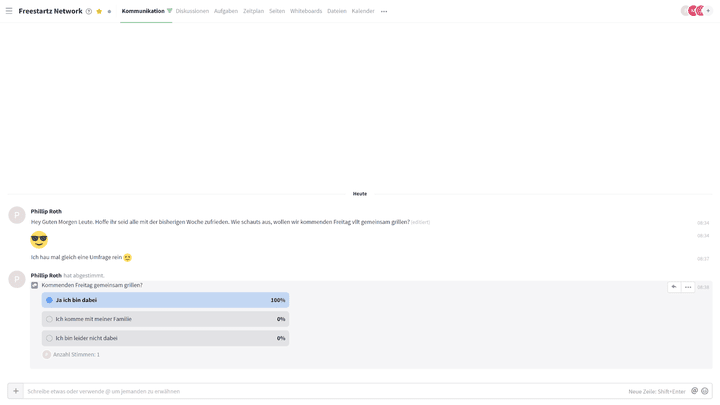Viewport: 720px width, 405px height.
Task: Click the help icon beside Freestartz Network
Action: click(x=89, y=11)
